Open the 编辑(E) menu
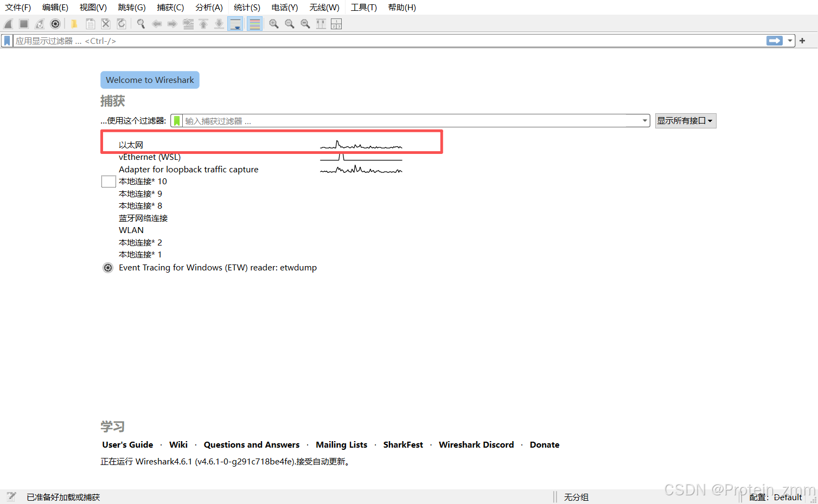This screenshot has width=818, height=504. 55,8
